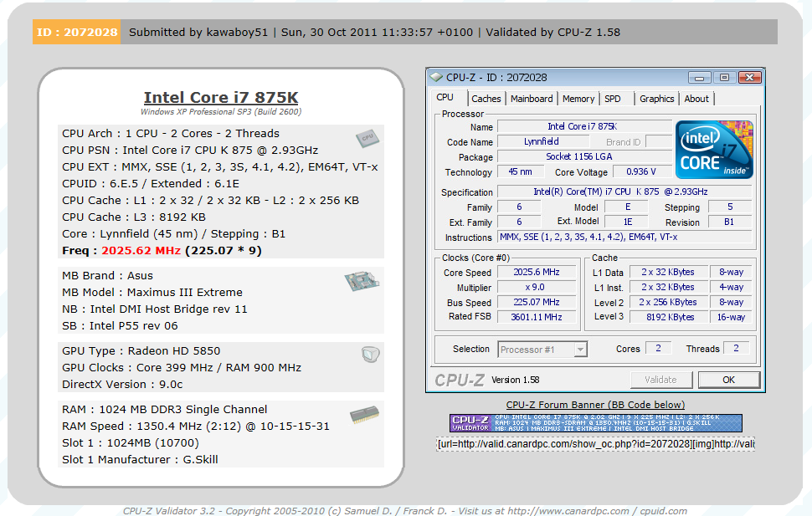
Task: Click the Technology 45 nm value
Action: [521, 171]
